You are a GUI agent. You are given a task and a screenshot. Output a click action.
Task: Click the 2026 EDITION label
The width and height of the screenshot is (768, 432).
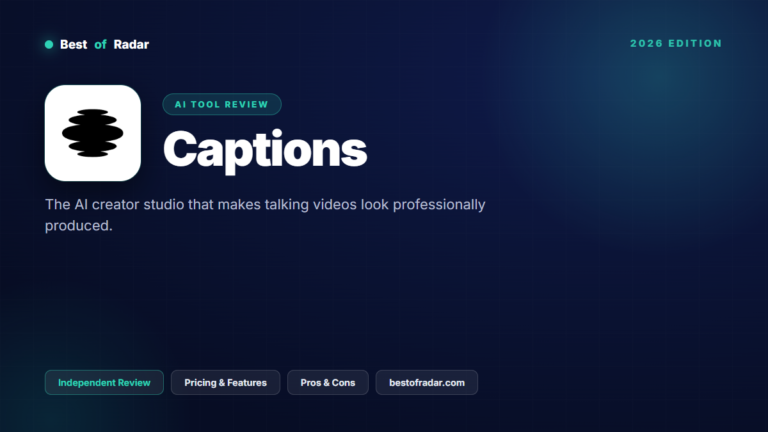676,44
